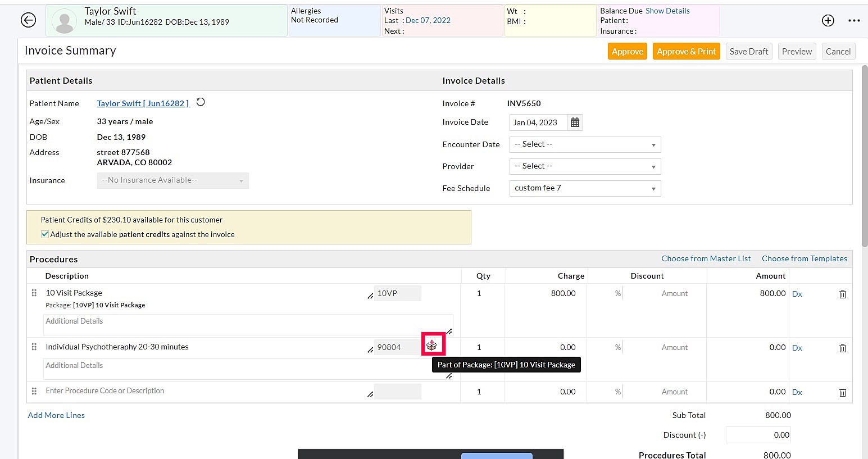The height and width of the screenshot is (459, 868).
Task: Select Amount discount mode for psychotherapy line
Action: tap(675, 347)
